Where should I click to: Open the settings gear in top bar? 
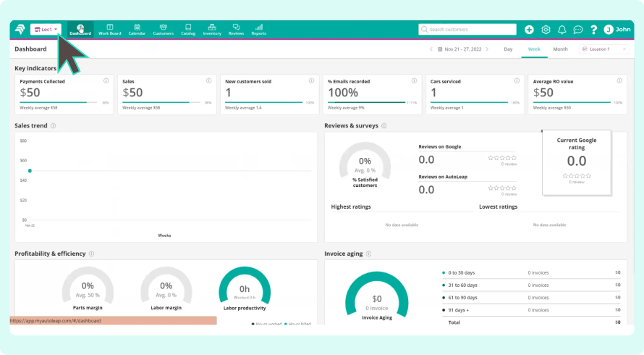546,30
